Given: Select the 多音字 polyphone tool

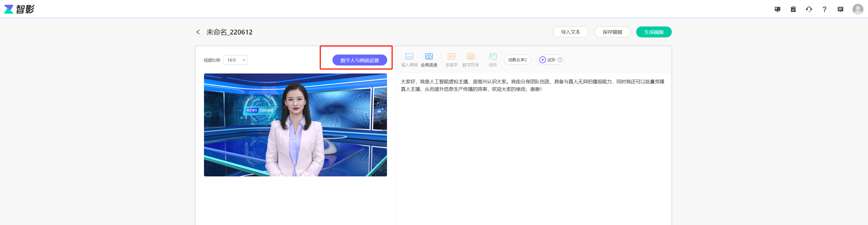Looking at the screenshot, I should 451,60.
